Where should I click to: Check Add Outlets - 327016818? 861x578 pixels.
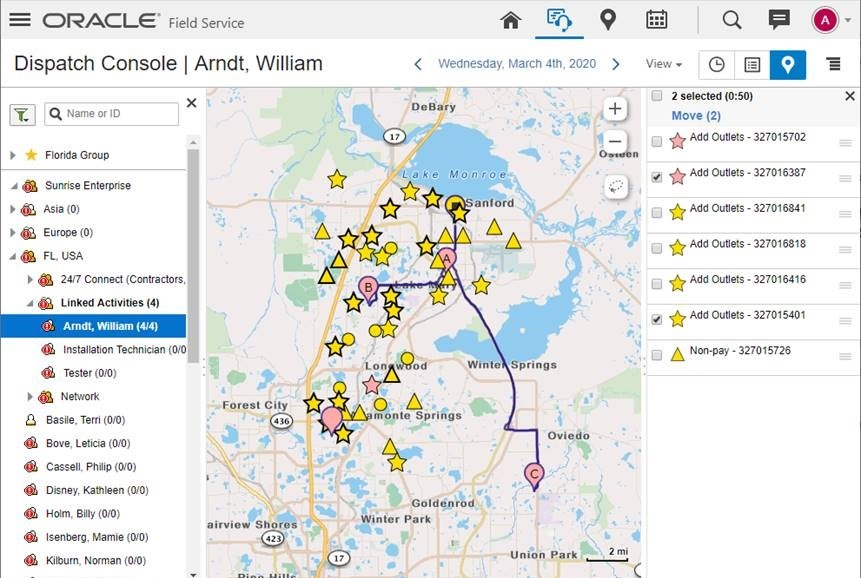pos(657,248)
